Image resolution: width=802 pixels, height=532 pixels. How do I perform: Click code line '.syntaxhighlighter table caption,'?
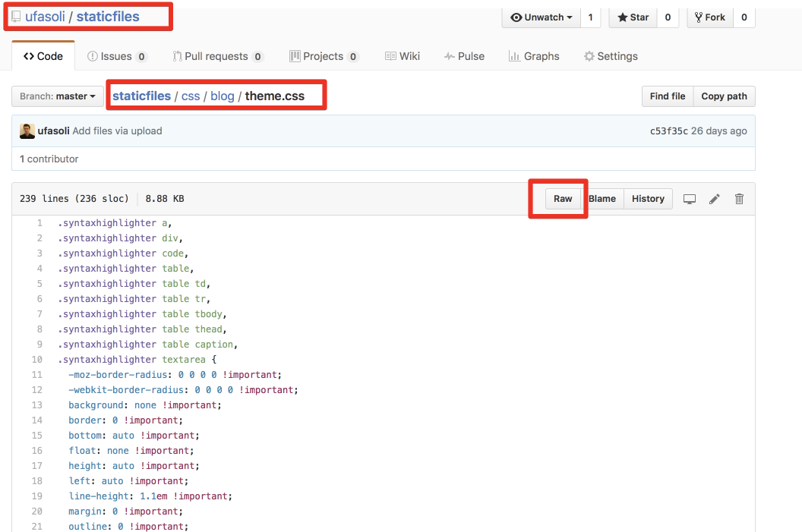tap(147, 344)
